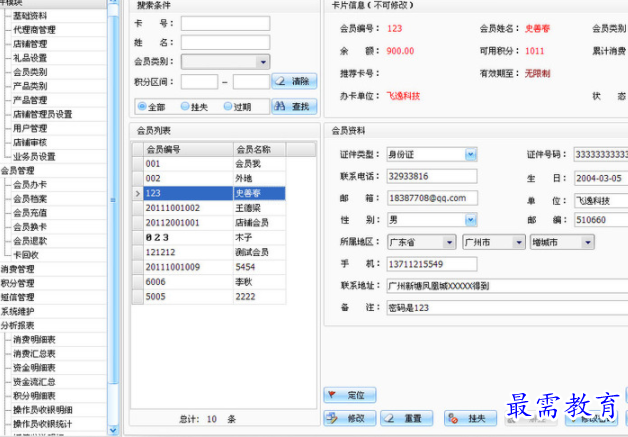Open 会员换卡 in the sidebar tree
The width and height of the screenshot is (628, 437).
pyautogui.click(x=30, y=227)
